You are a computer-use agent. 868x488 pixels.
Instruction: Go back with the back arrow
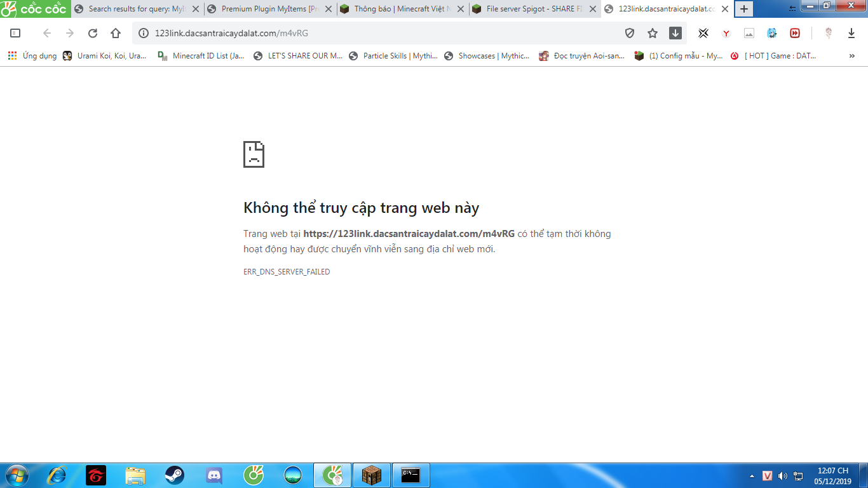(x=46, y=33)
